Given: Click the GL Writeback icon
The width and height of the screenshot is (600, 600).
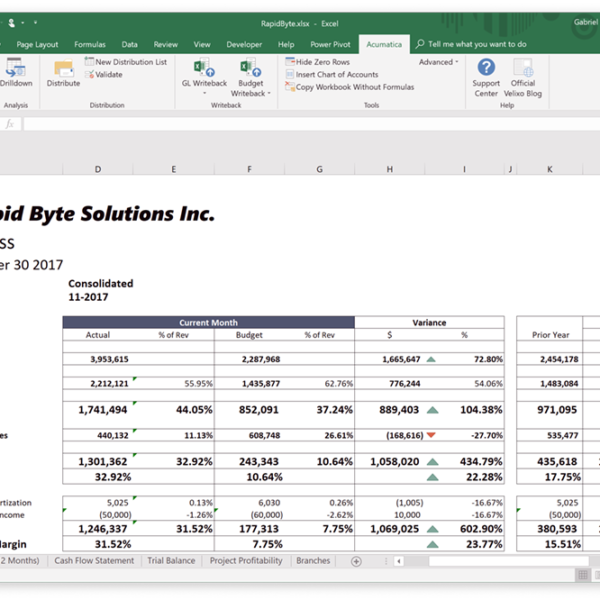Looking at the screenshot, I should point(204,67).
